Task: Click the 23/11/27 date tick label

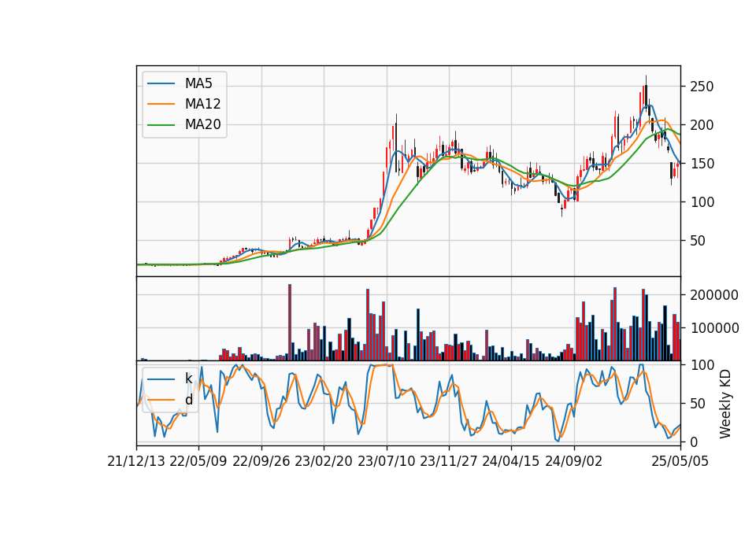Action: click(x=449, y=461)
